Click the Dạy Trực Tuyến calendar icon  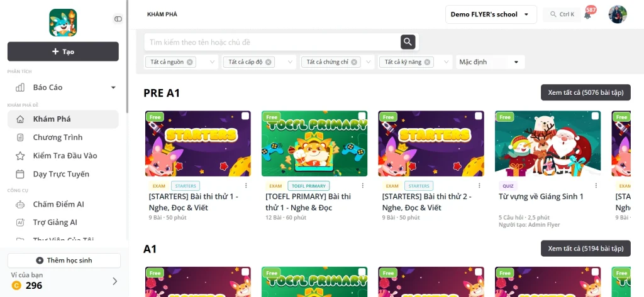point(19,174)
